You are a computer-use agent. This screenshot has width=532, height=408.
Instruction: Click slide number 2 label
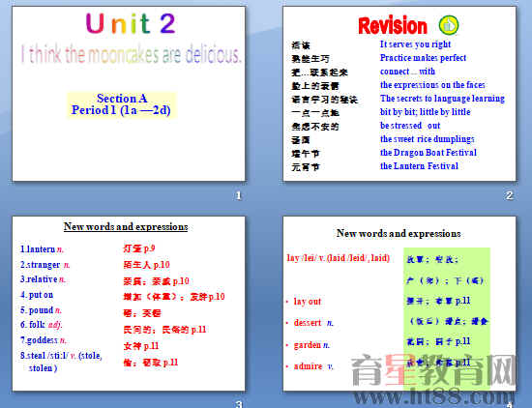pos(509,195)
